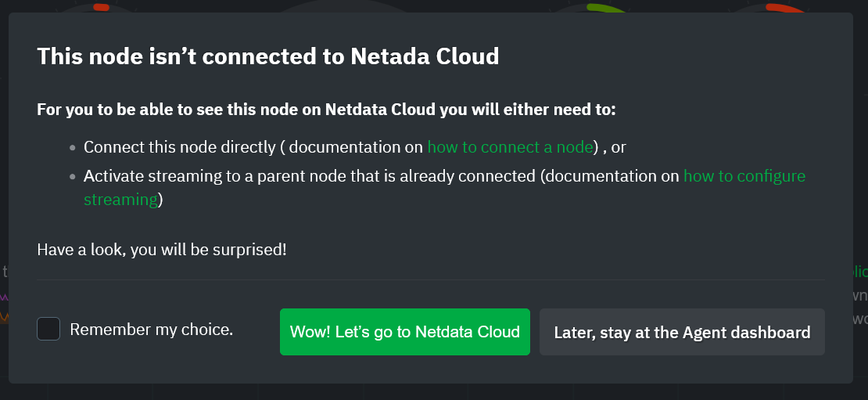Click the dialog title "This node isn't connected"
The image size is (868, 400).
(x=268, y=56)
